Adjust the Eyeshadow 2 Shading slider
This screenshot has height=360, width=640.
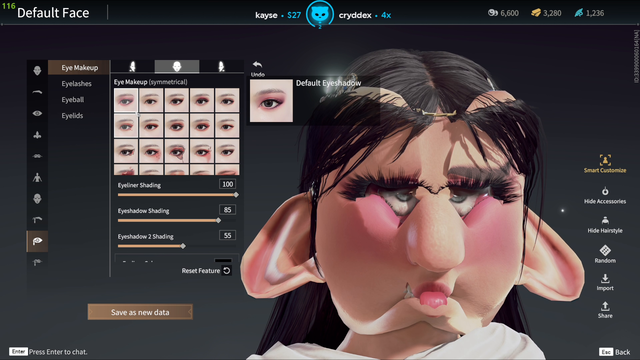pyautogui.click(x=177, y=246)
